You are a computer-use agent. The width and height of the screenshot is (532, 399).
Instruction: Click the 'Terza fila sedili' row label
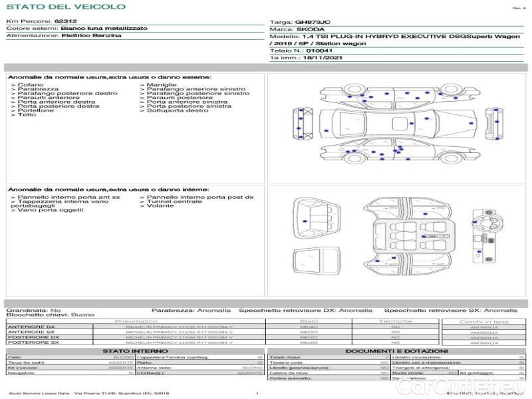coord(27,362)
